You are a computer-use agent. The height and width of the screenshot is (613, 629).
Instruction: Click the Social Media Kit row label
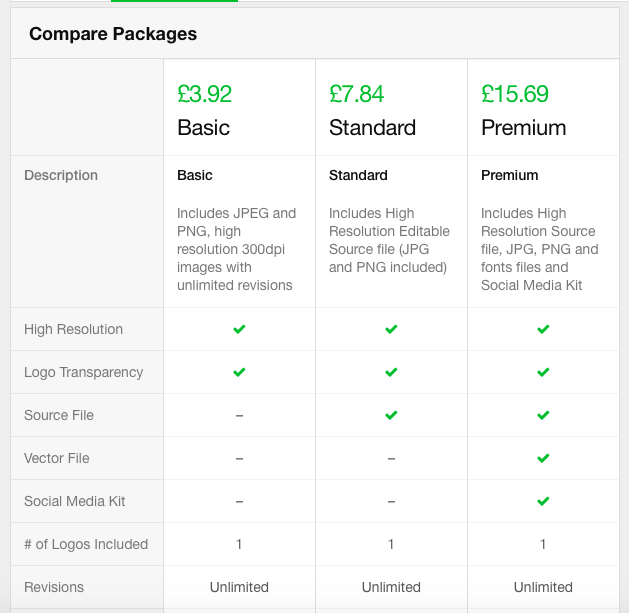click(75, 501)
